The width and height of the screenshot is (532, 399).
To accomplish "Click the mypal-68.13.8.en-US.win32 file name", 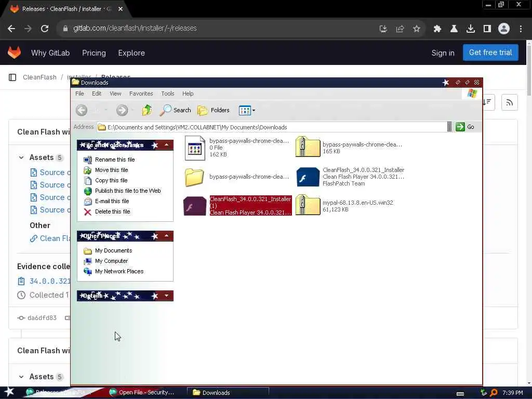I will click(357, 203).
